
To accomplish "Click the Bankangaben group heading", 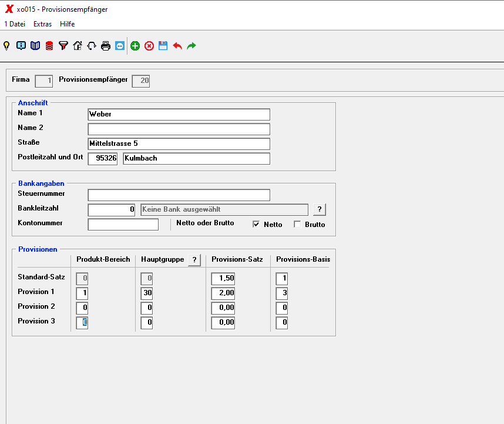I will 41,183.
